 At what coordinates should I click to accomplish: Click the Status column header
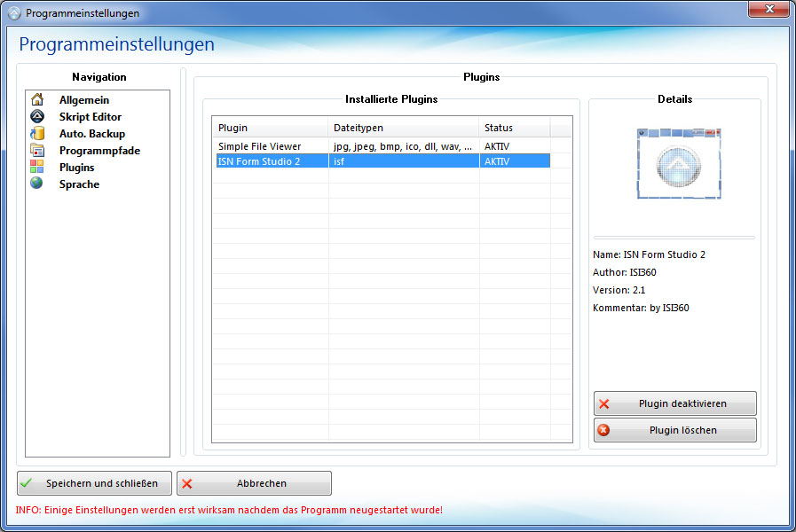click(x=514, y=128)
